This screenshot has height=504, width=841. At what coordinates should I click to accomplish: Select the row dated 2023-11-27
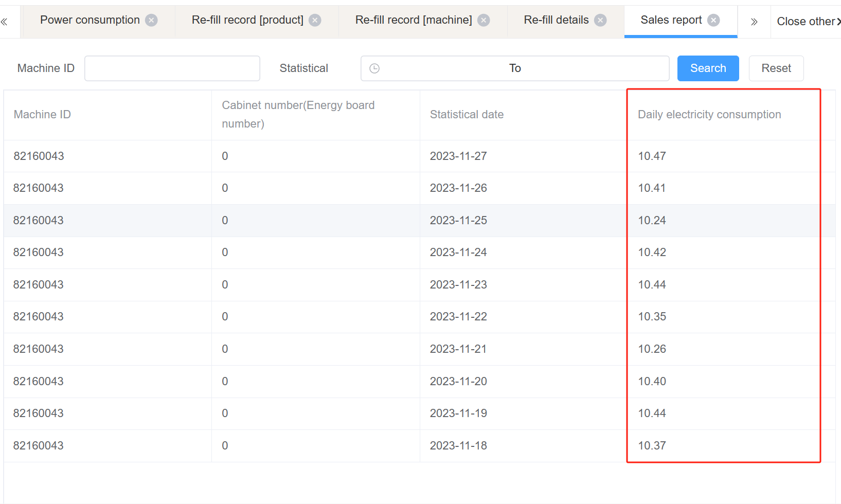pos(458,156)
